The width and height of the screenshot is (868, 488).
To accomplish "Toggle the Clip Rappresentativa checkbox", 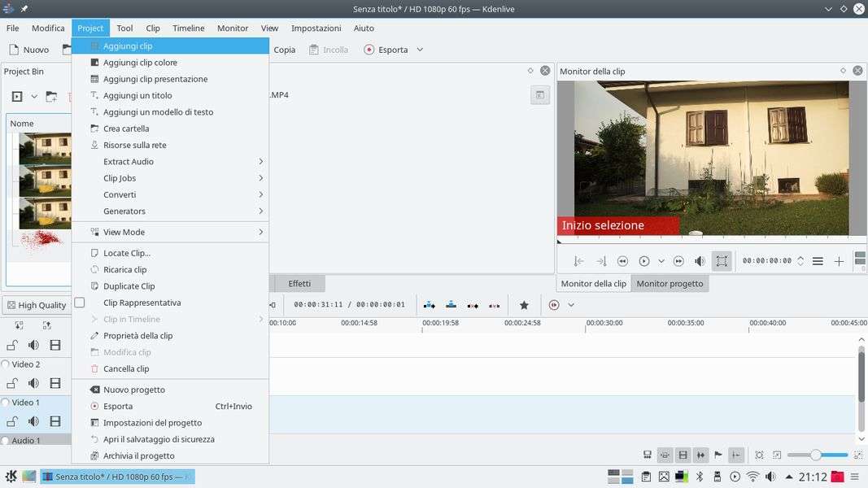I will pos(80,303).
